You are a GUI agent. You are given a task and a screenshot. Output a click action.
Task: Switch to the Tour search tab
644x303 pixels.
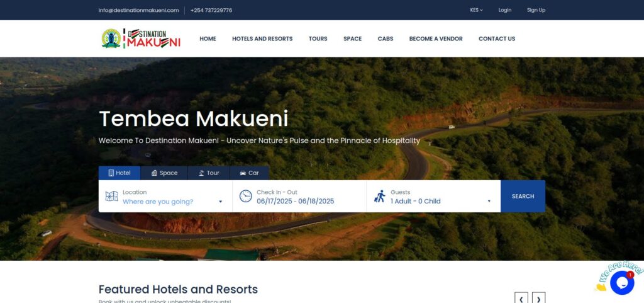click(209, 173)
